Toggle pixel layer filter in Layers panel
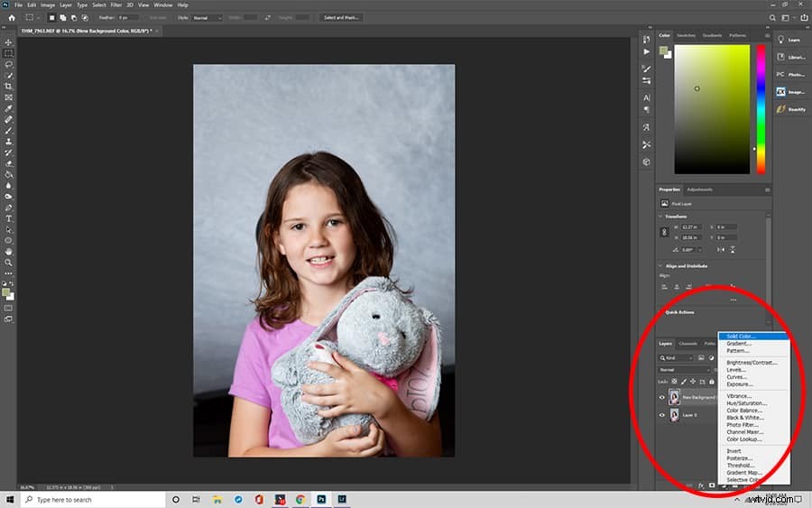The image size is (812, 508). pos(701,358)
